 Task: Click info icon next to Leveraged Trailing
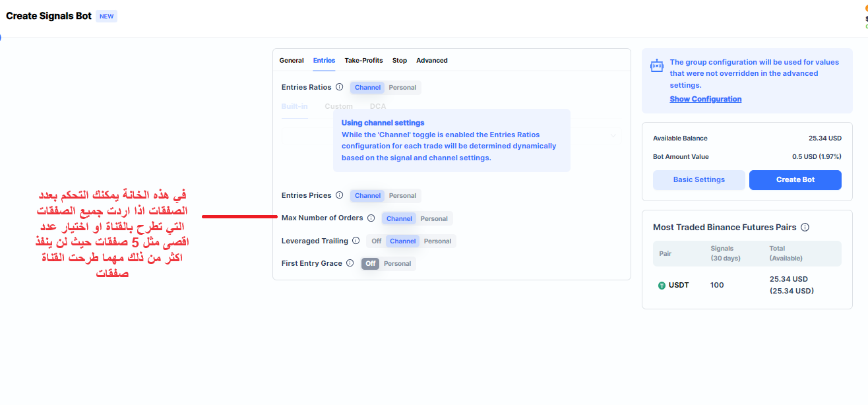click(x=356, y=241)
